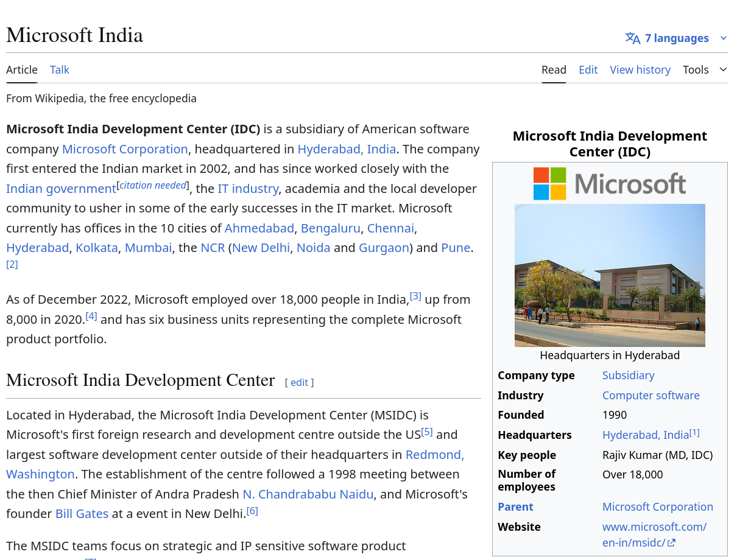Open the New Delhi link
This screenshot has width=737, height=560.
click(x=261, y=248)
